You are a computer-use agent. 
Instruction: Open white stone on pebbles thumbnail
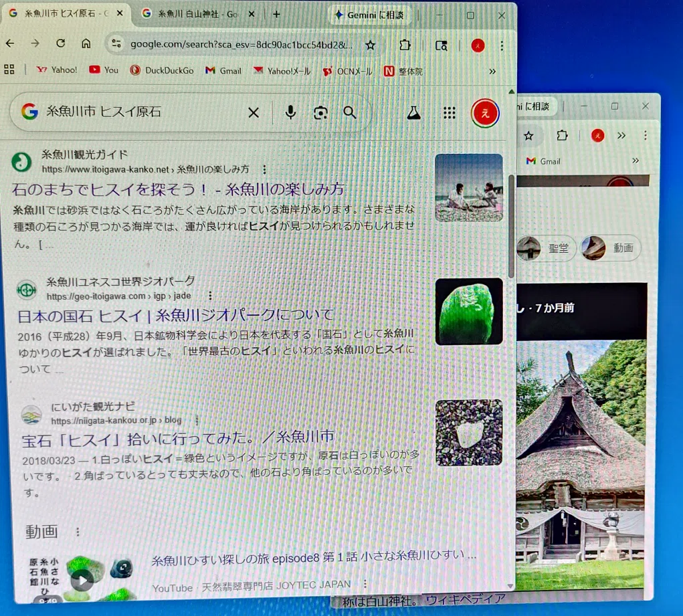point(469,433)
